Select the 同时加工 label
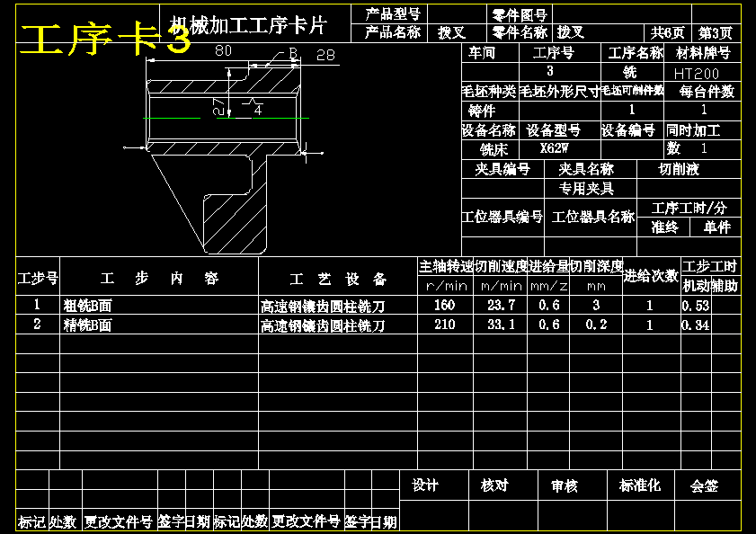The height and width of the screenshot is (534, 756). pyautogui.click(x=693, y=130)
